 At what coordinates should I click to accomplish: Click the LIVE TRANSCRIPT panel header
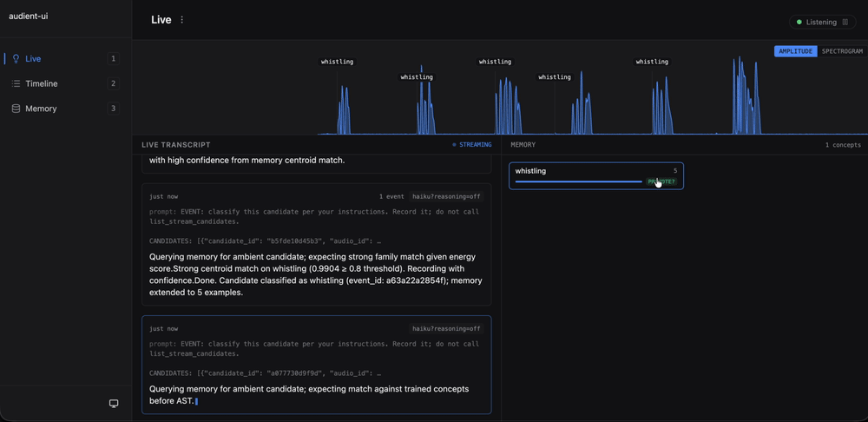point(176,144)
